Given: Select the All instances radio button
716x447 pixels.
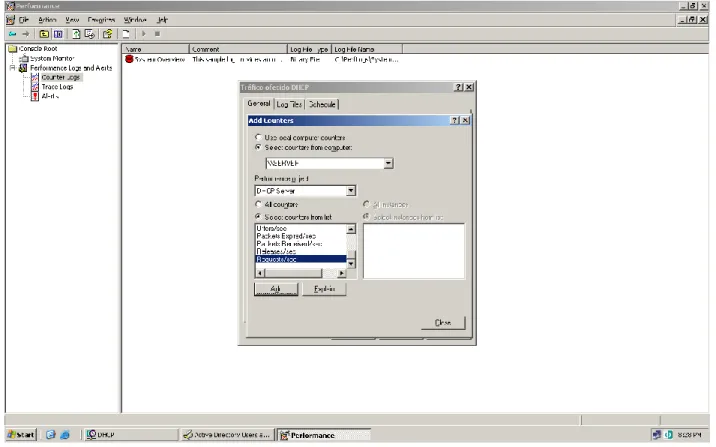Looking at the screenshot, I should (366, 204).
